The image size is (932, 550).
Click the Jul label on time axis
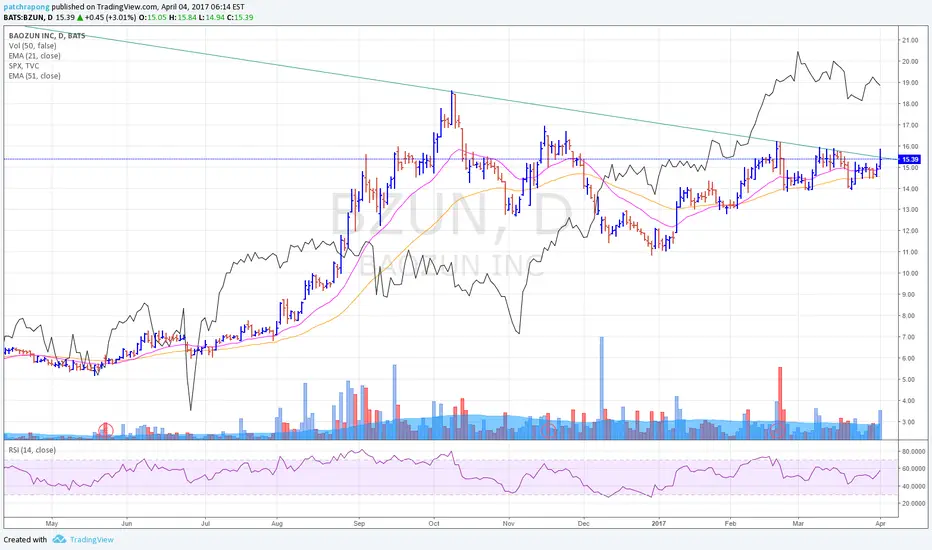point(205,524)
